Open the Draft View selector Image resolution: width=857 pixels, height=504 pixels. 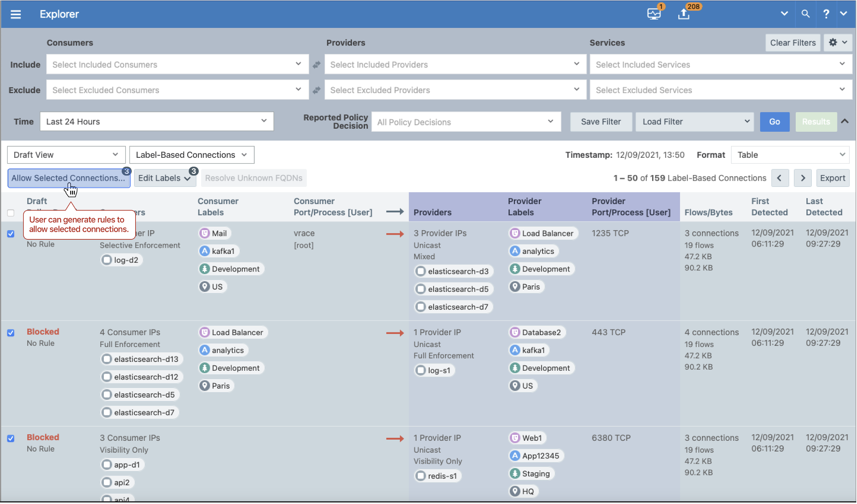(x=66, y=155)
